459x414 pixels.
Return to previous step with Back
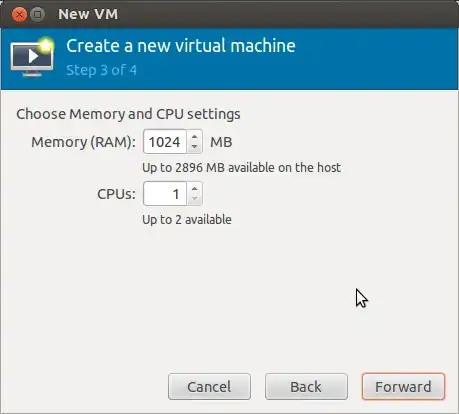(x=306, y=387)
